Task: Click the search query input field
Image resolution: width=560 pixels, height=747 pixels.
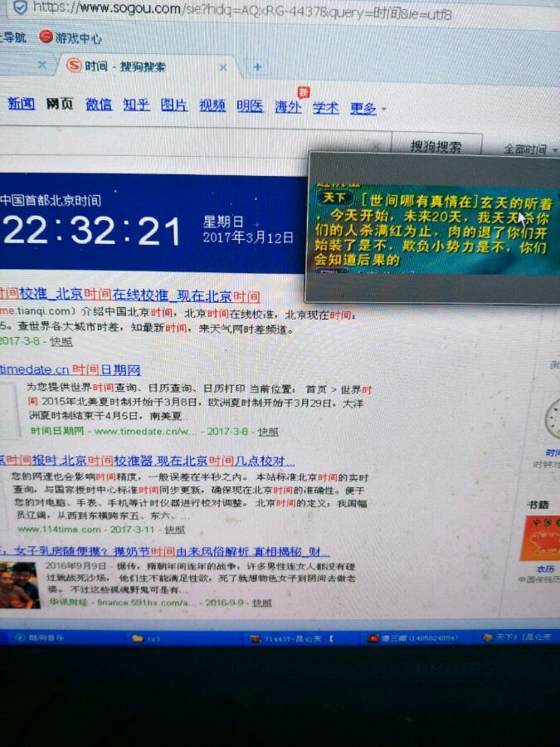Action: pos(195,142)
